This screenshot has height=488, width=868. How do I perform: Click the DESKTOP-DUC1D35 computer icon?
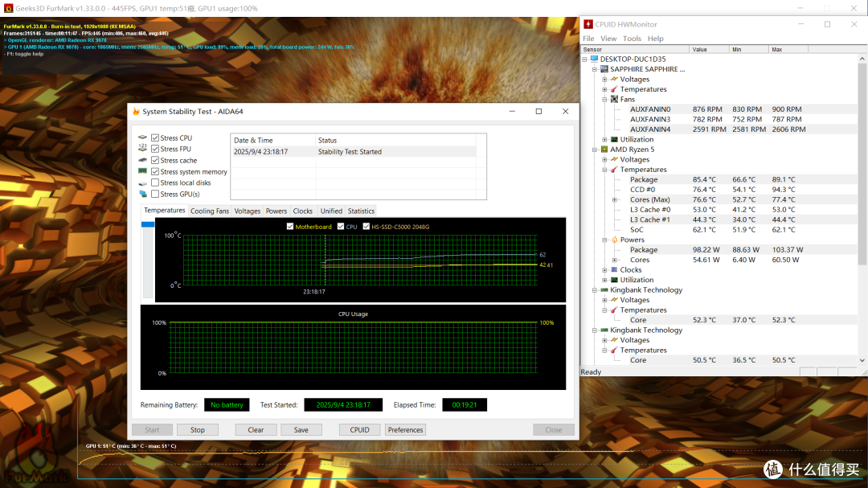(594, 59)
